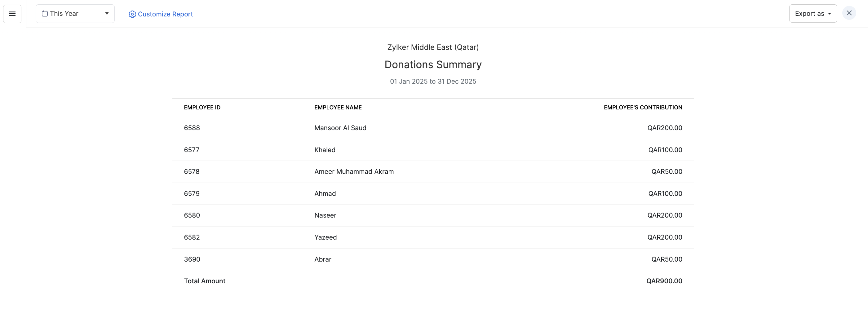Screen dimensions: 868x318
Task: Click Naseer's QAR200.00 contribution
Action: pos(664,215)
